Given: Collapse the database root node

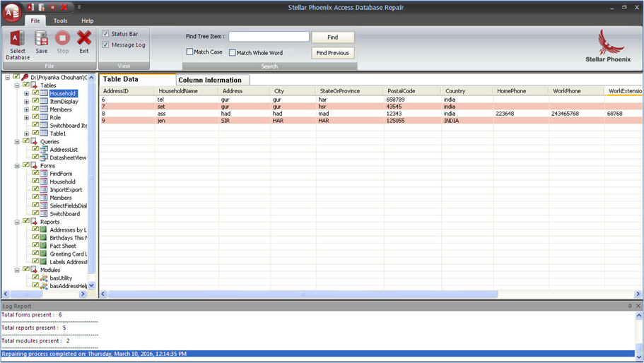Looking at the screenshot, I should tap(7, 78).
